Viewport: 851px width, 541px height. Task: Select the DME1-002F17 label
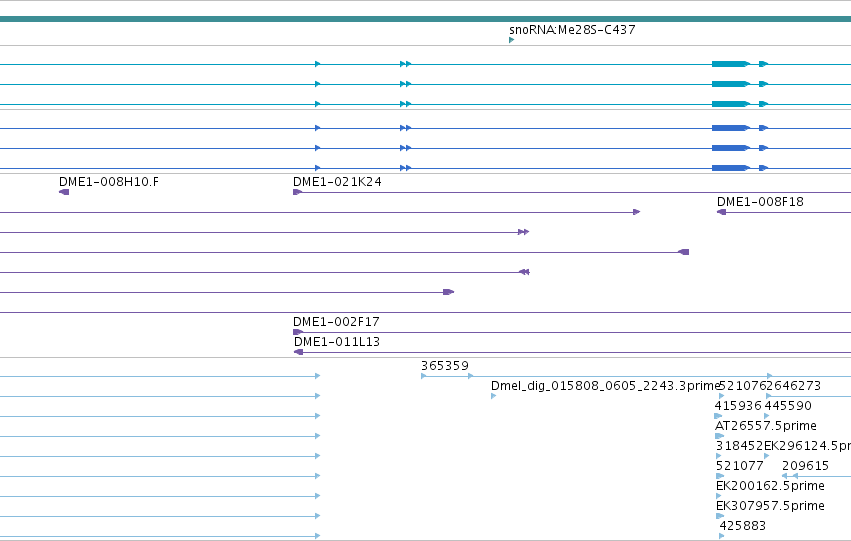click(x=336, y=322)
